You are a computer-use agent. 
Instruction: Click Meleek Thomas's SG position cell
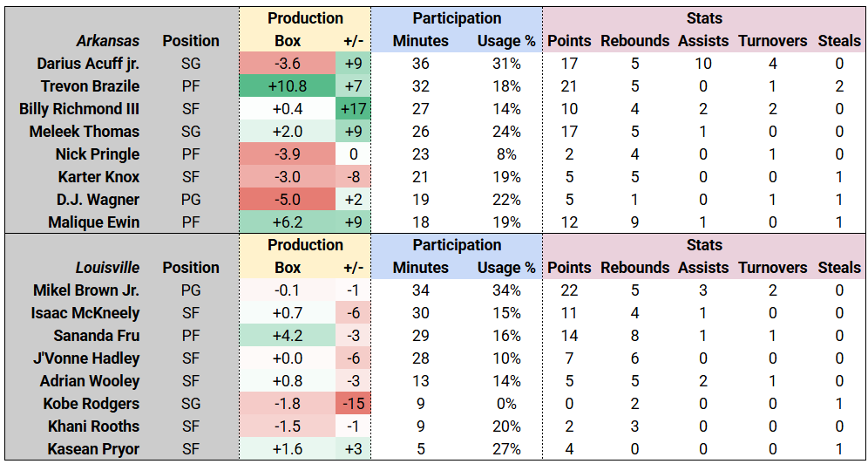(x=191, y=132)
